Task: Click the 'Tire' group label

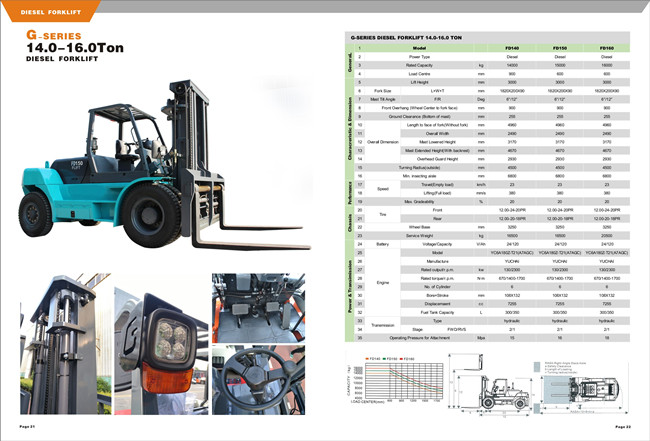Action: 383,214
